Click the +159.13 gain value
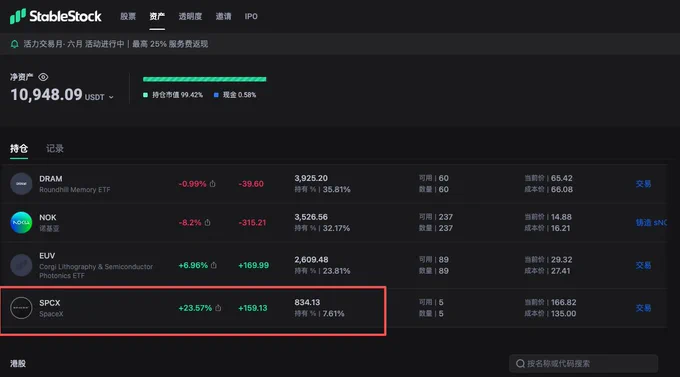This screenshot has height=377, width=680. pos(252,308)
